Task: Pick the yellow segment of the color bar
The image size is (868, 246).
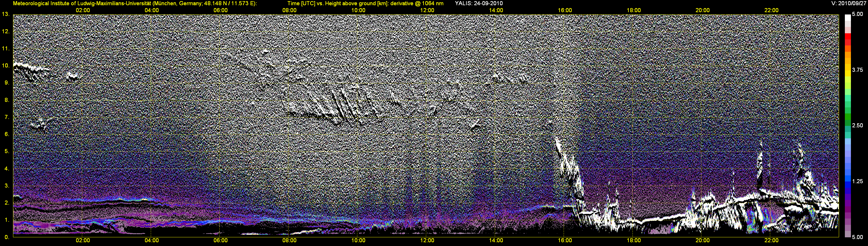Action: 847,73
